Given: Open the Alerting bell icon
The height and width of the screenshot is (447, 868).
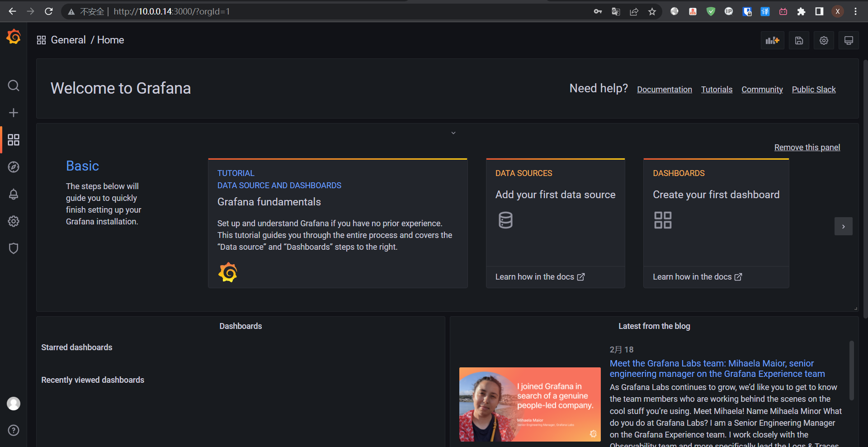Looking at the screenshot, I should click(14, 194).
